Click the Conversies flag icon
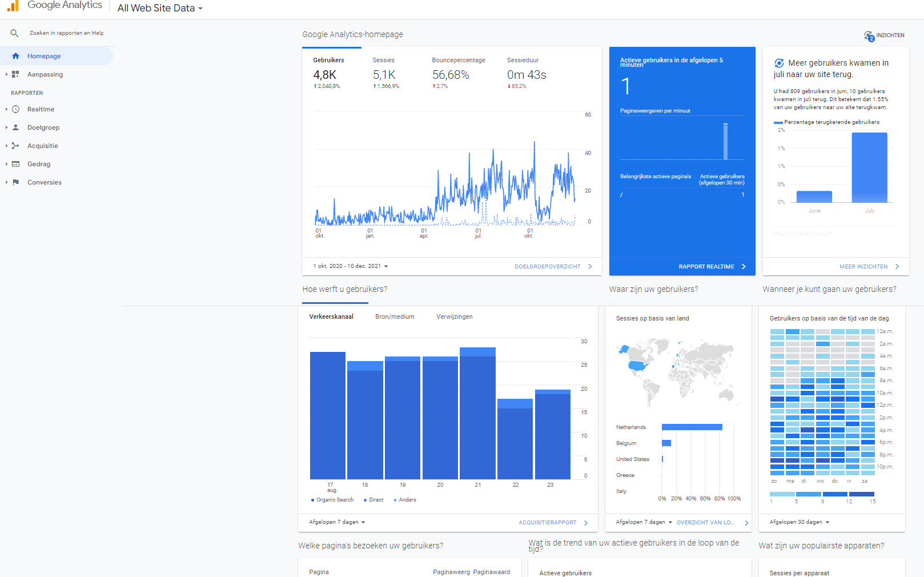924x577 pixels. 15,182
